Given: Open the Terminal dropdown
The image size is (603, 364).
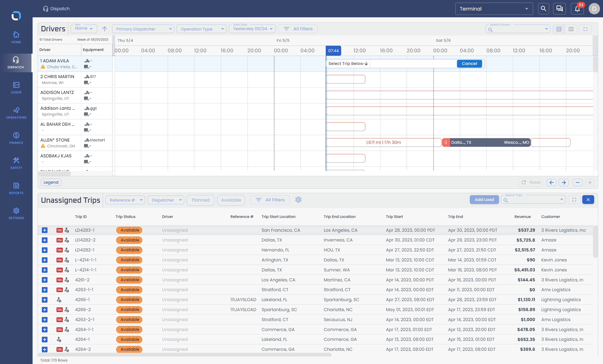Looking at the screenshot, I should pyautogui.click(x=494, y=9).
